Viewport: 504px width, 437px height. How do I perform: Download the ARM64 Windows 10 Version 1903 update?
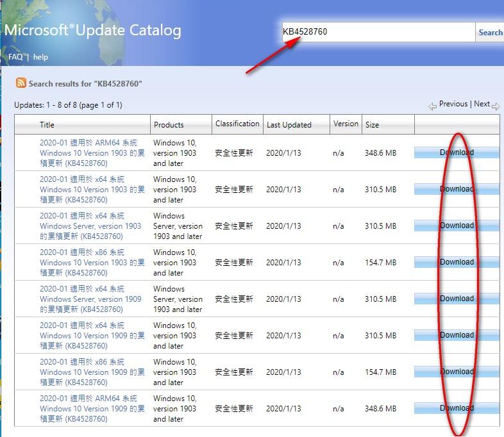coord(457,153)
